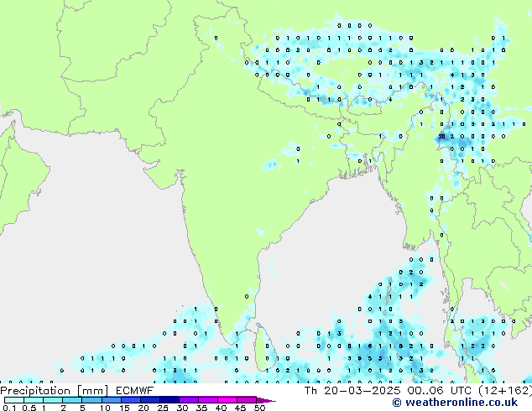This screenshot has height=411, width=532.
Task: Select the 45–50 mm legend swatch
Action: pos(247,400)
